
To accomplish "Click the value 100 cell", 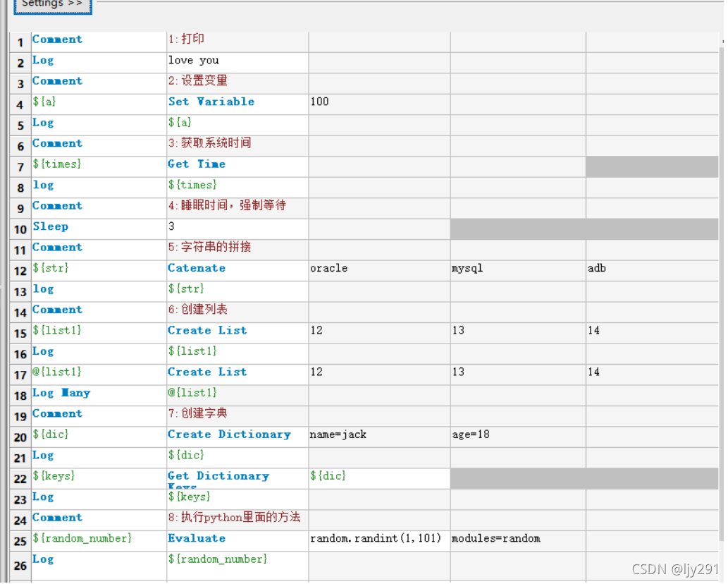I will 379,104.
